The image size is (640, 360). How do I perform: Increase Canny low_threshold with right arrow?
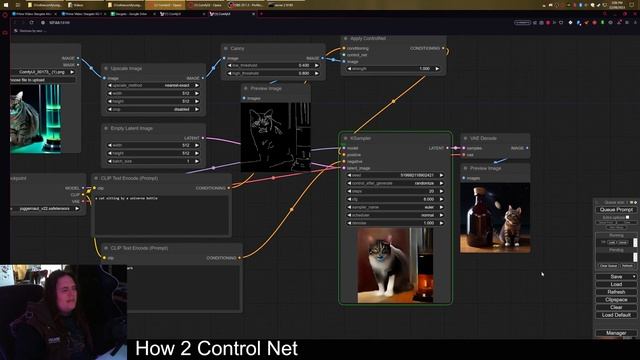pos(317,65)
